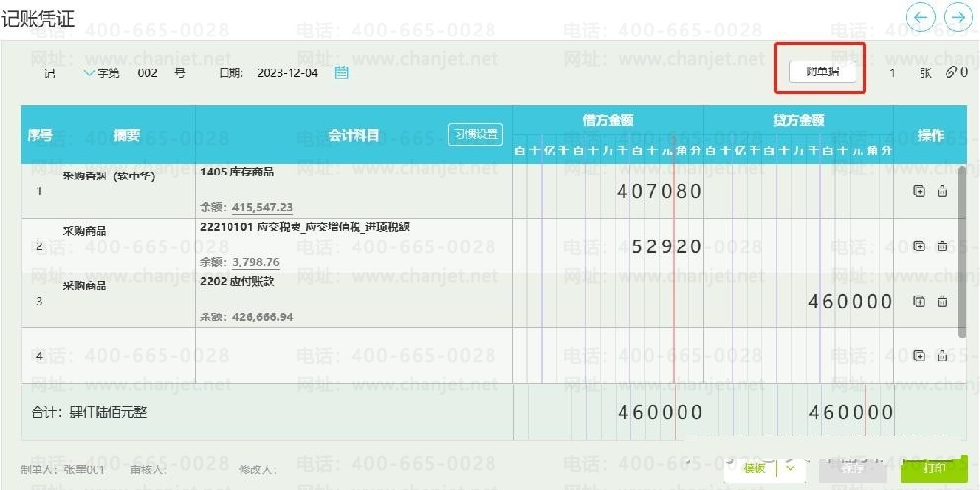This screenshot has height=490, width=980.
Task: Click the attachment paperclip icon
Action: (x=950, y=73)
